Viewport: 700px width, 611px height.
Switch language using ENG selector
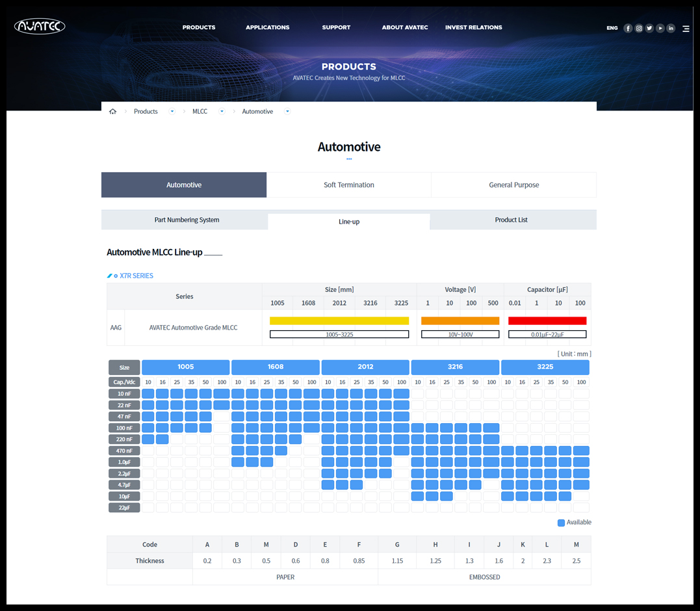(612, 28)
